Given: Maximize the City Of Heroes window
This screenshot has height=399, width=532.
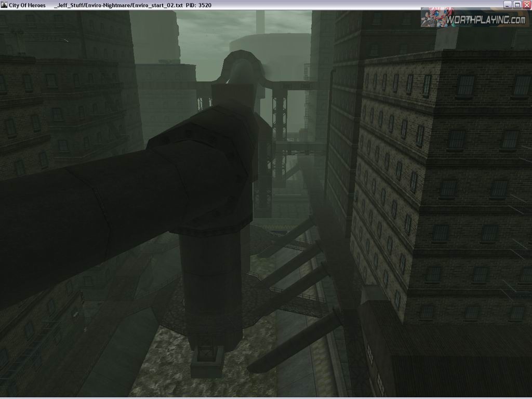Looking at the screenshot, I should [x=517, y=5].
